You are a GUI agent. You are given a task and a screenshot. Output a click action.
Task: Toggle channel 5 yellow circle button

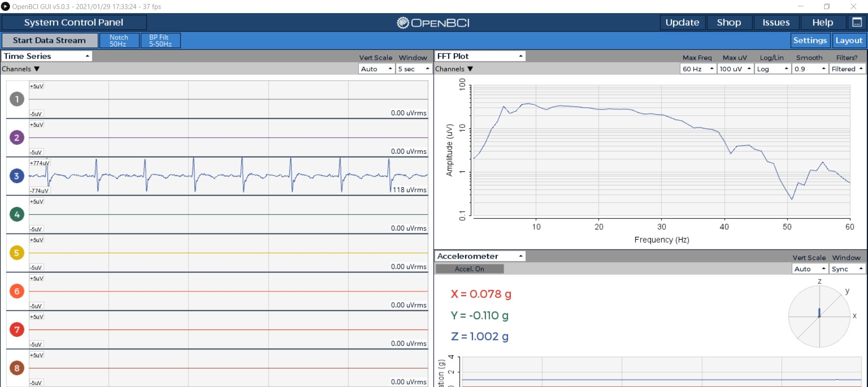point(17,253)
